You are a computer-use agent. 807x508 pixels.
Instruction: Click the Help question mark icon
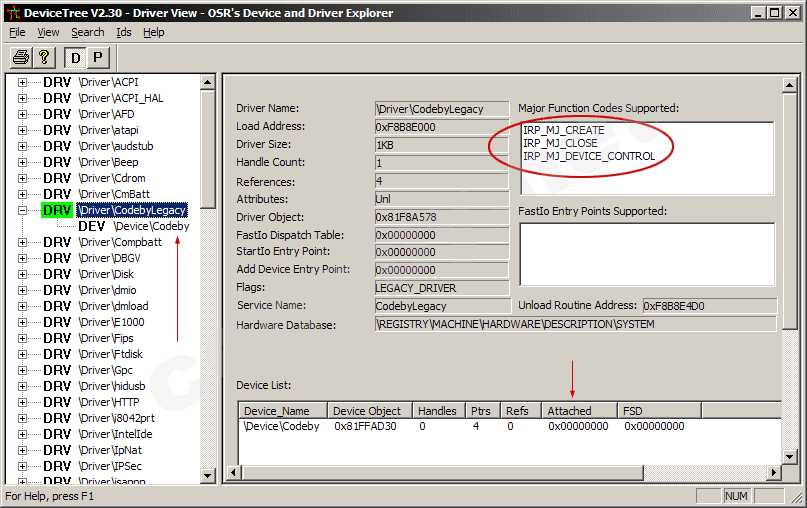44,57
